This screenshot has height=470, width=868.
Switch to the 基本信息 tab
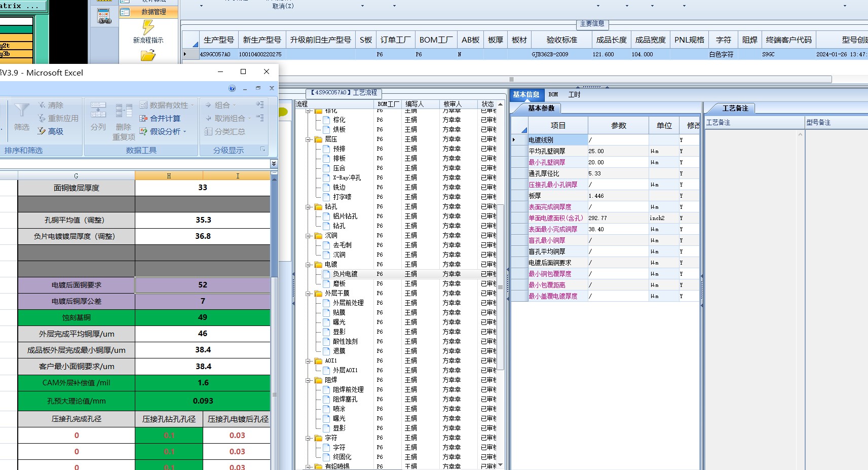526,94
